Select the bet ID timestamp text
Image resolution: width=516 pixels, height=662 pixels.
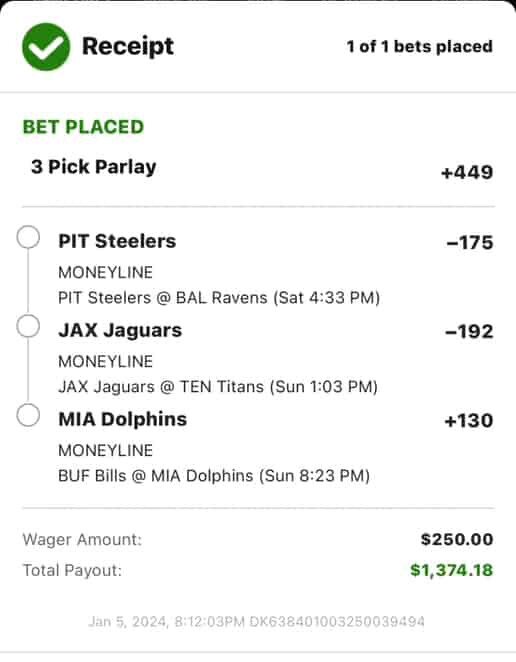coord(256,622)
